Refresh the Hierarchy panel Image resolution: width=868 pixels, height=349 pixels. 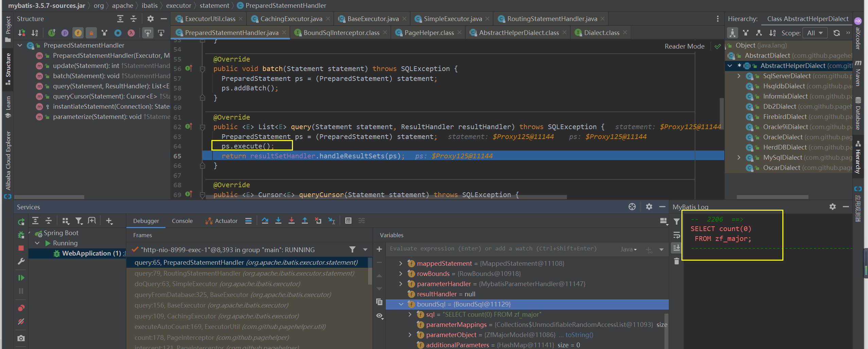point(837,33)
